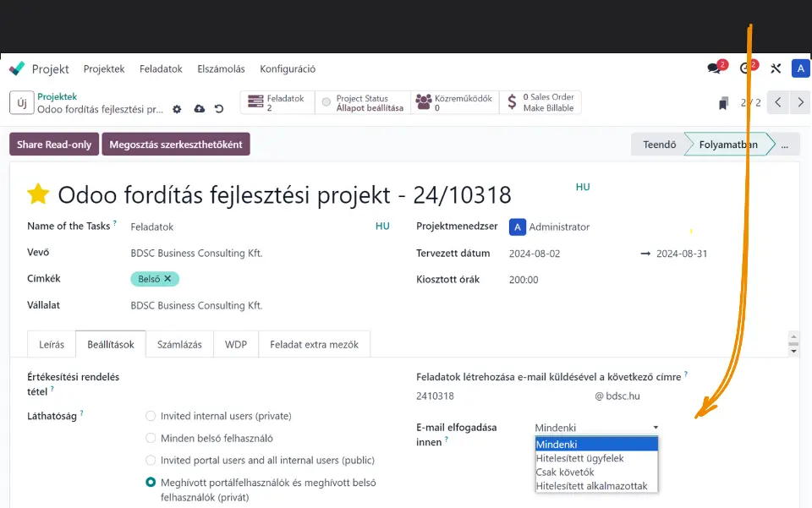Toggle the favorite star on project
This screenshot has height=508, width=812.
[x=38, y=194]
